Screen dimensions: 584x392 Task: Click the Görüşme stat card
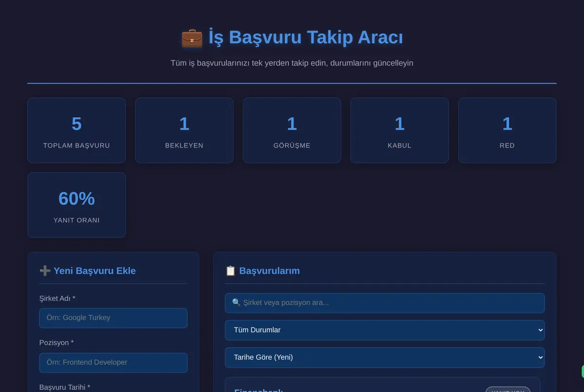(292, 130)
